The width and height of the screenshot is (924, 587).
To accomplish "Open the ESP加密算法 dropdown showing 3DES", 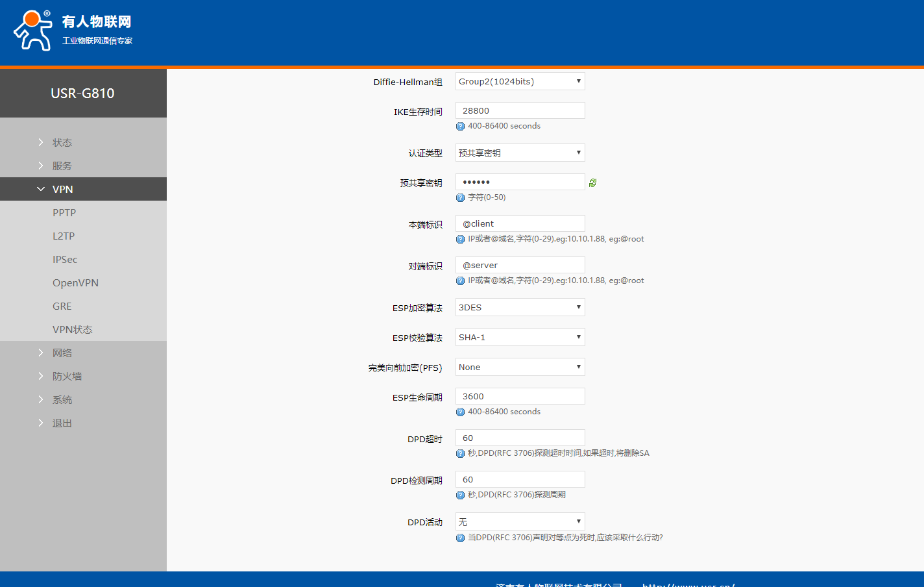I will tap(520, 307).
